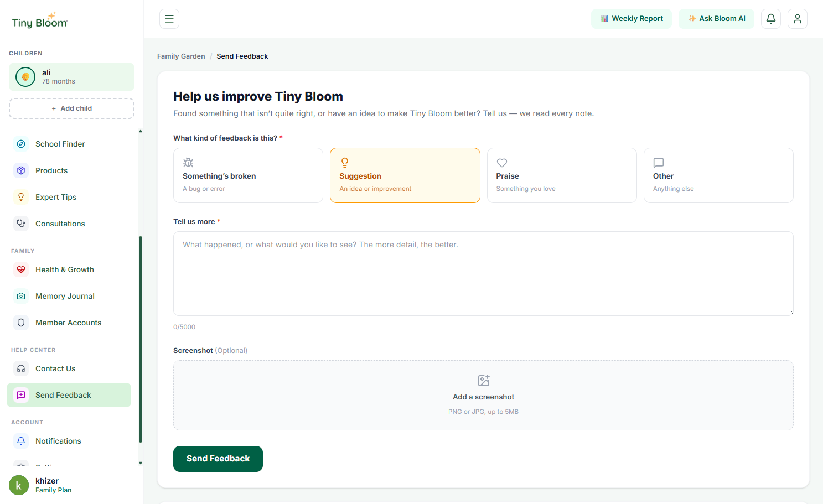823x504 pixels.
Task: Open Health & Growth page
Action: [x=69, y=269]
